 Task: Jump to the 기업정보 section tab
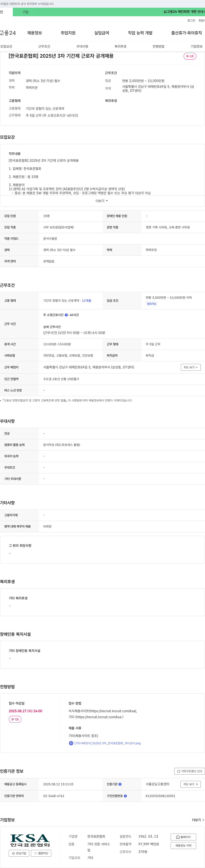pyautogui.click(x=197, y=47)
